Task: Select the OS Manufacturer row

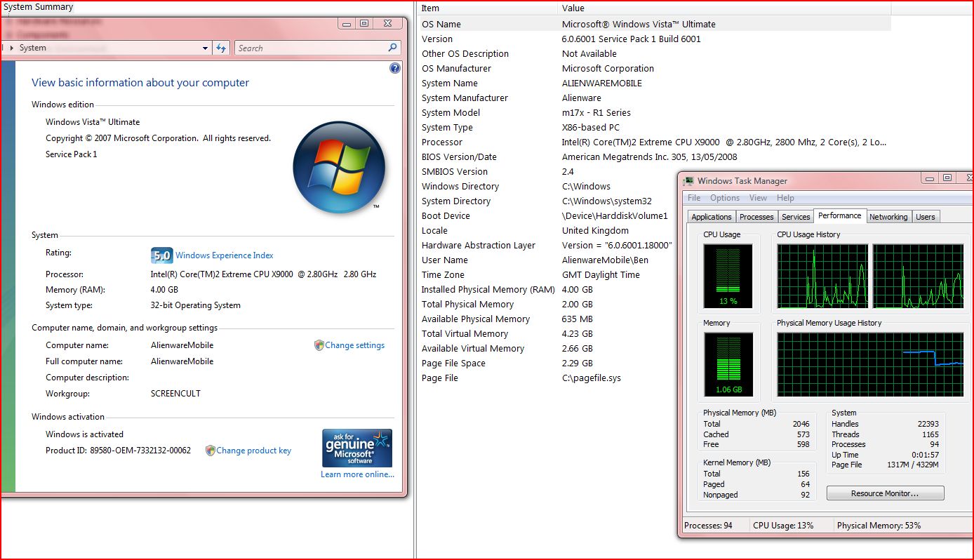Action: (x=655, y=68)
